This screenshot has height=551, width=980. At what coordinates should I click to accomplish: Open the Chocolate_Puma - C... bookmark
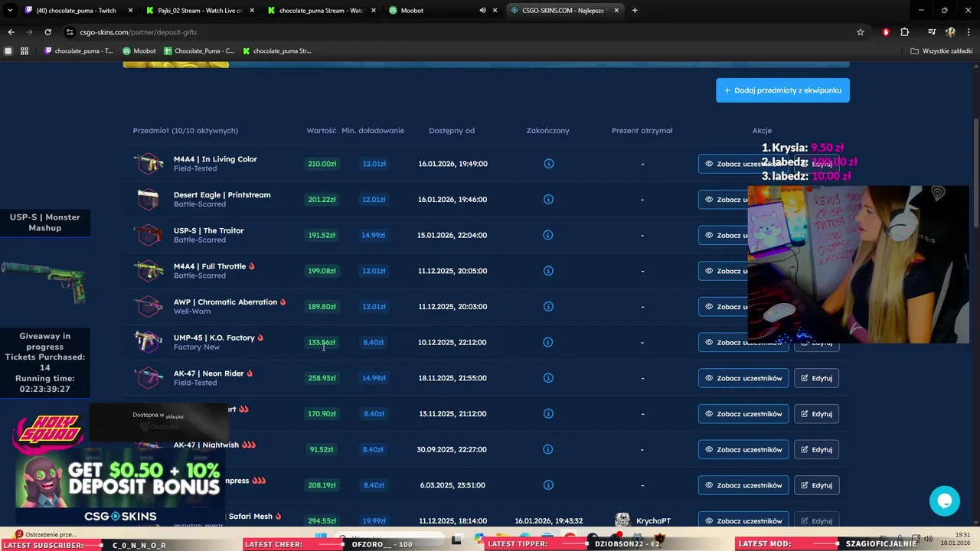pos(198,51)
